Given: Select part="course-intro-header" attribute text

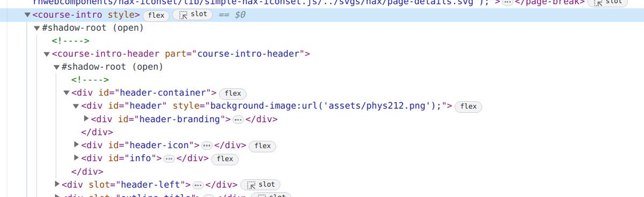Looking at the screenshot, I should coord(235,54).
